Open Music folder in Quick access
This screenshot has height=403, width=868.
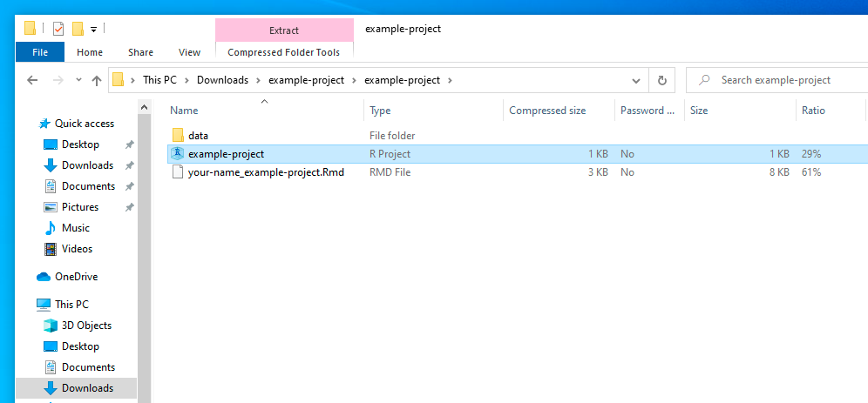tap(75, 228)
